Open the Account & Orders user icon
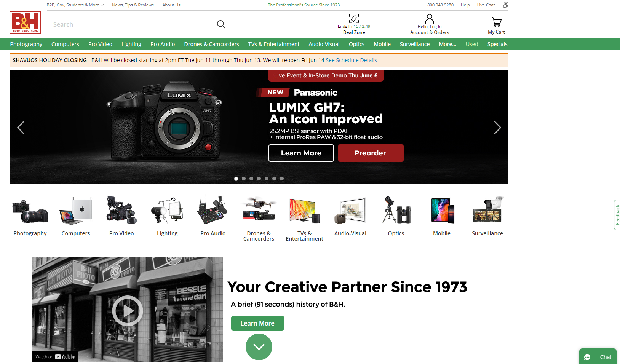The image size is (620, 364). coord(430,19)
